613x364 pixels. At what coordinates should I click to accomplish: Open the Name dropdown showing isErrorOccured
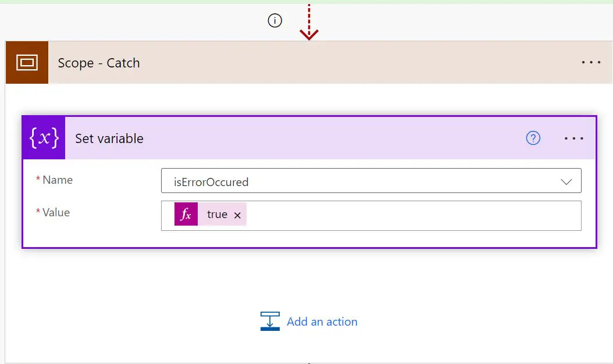371,181
